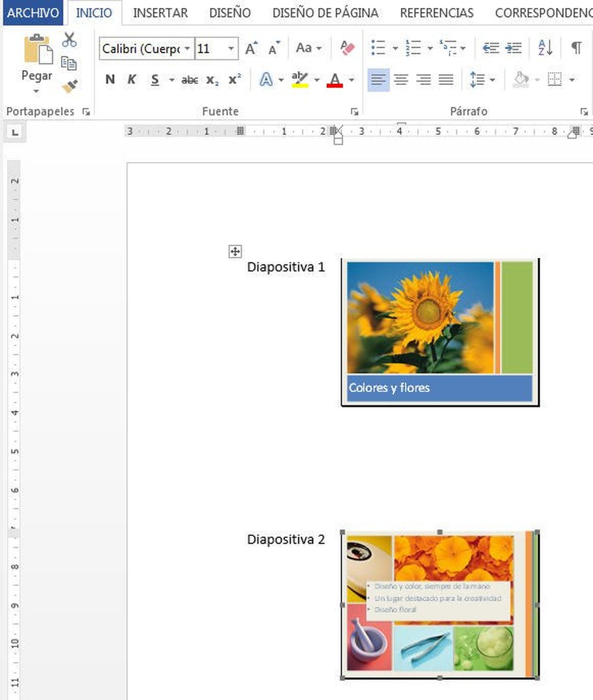Expand the bullet list options arrow
The image size is (593, 700).
coord(395,47)
